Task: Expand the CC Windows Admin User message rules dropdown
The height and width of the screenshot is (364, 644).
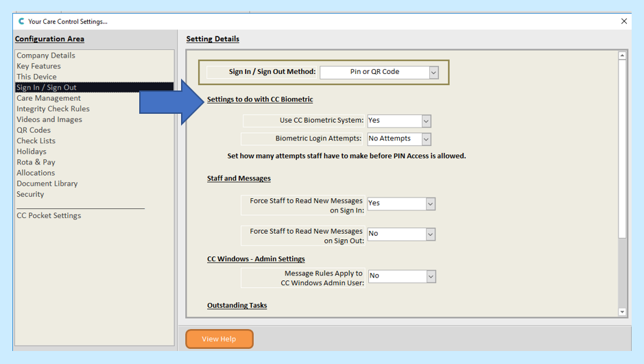Action: click(431, 276)
